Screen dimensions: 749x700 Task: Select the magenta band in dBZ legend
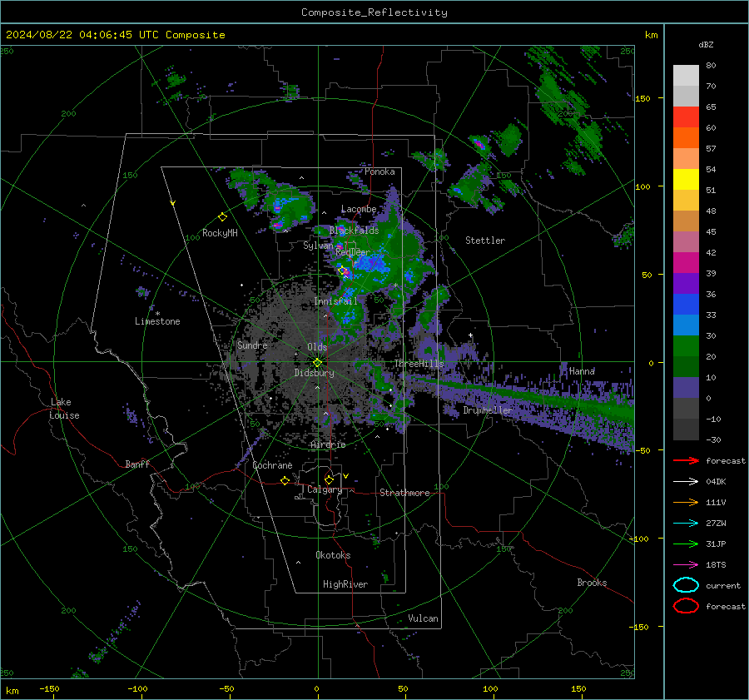pos(686,263)
